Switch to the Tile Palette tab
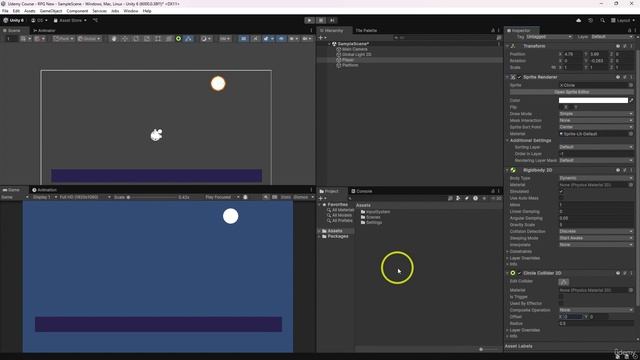This screenshot has height=360, width=640. point(366,31)
